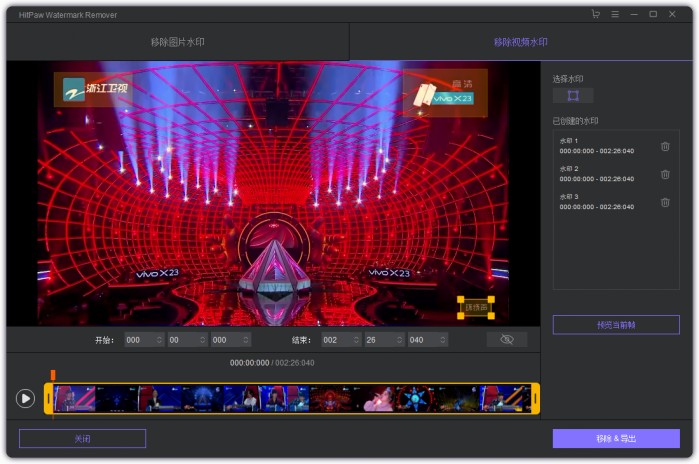Viewport: 699px width, 464px height.
Task: Delete 水印 1 with its trash icon
Action: (665, 146)
